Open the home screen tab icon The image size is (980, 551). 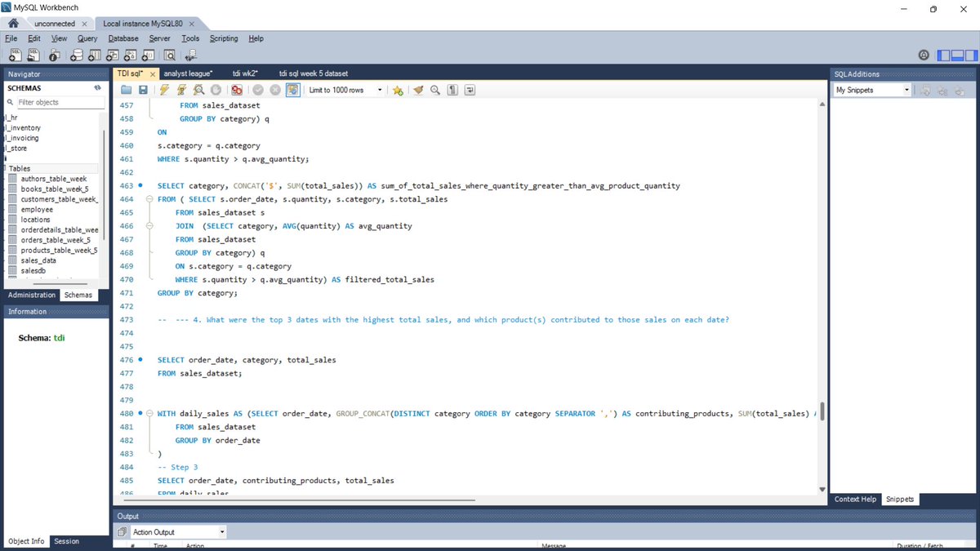13,24
